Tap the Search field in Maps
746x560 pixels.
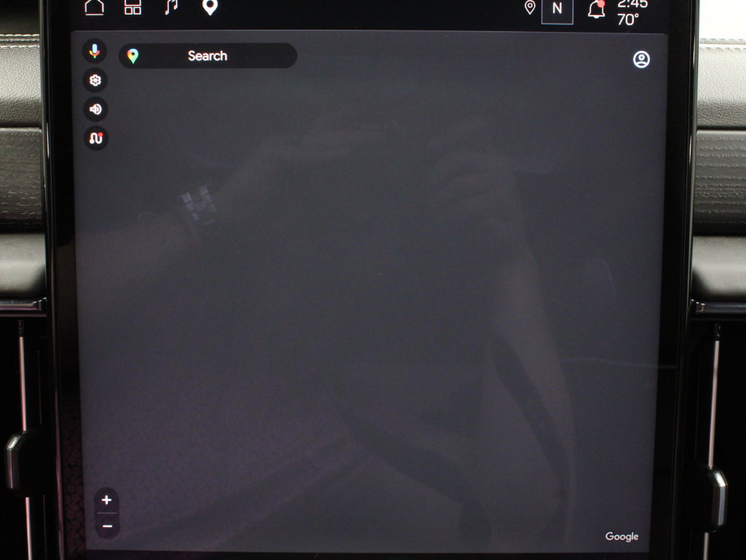point(208,55)
